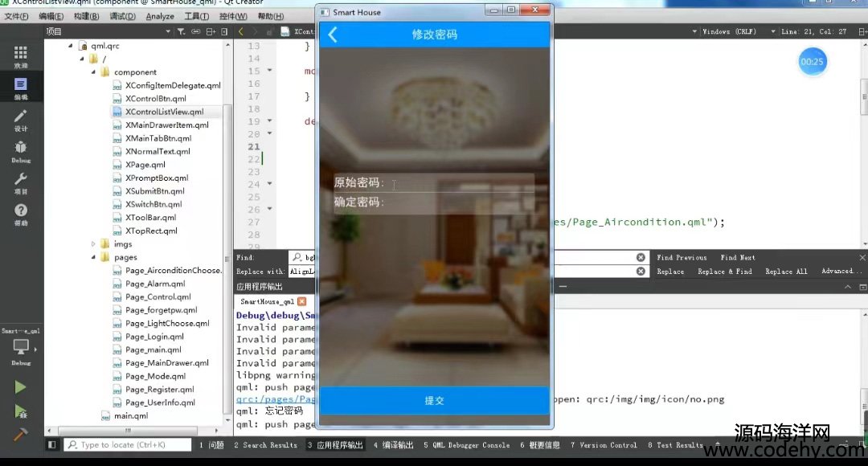Fold code at line 15 arrow
The height and width of the screenshot is (466, 868).
[269, 70]
